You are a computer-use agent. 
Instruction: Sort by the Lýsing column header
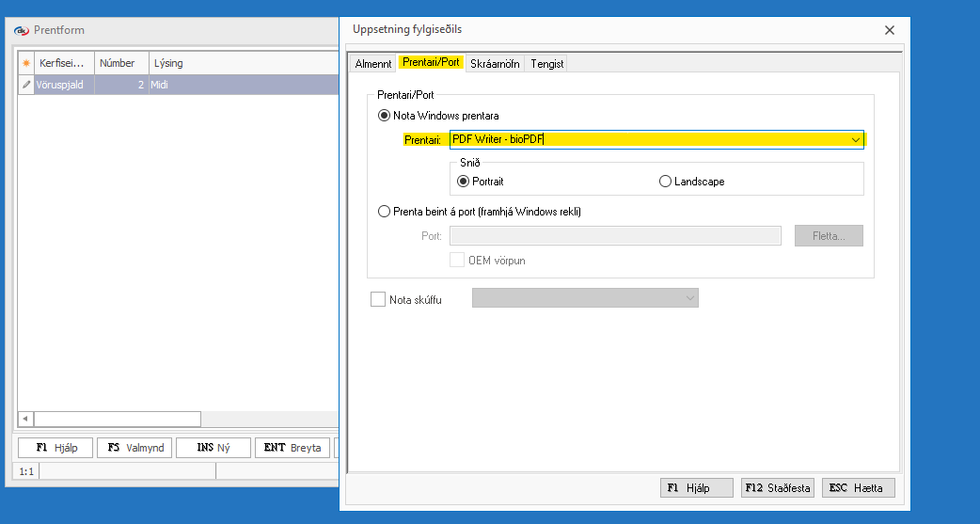click(242, 63)
